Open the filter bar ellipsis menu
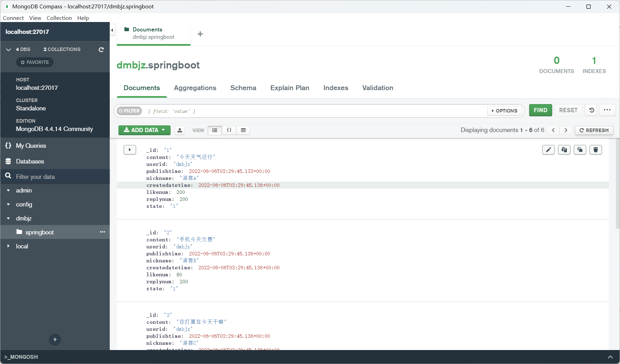Viewport: 620px width, 364px height. click(x=607, y=110)
